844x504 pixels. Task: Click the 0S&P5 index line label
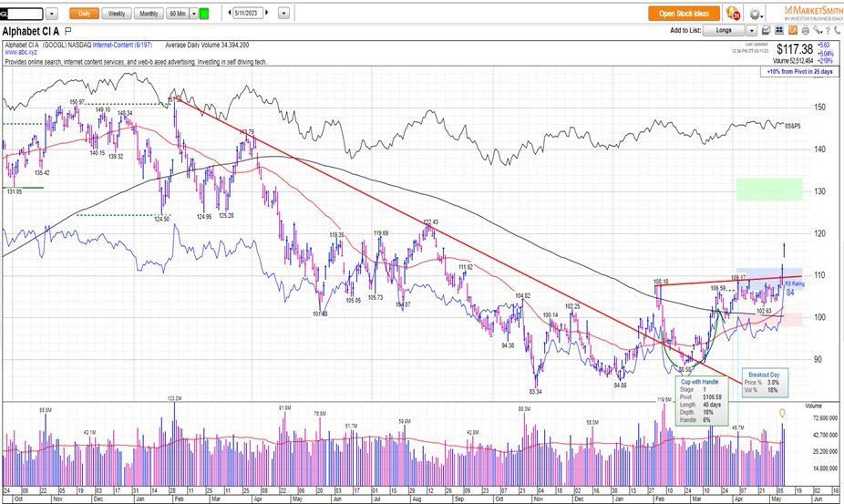point(792,126)
